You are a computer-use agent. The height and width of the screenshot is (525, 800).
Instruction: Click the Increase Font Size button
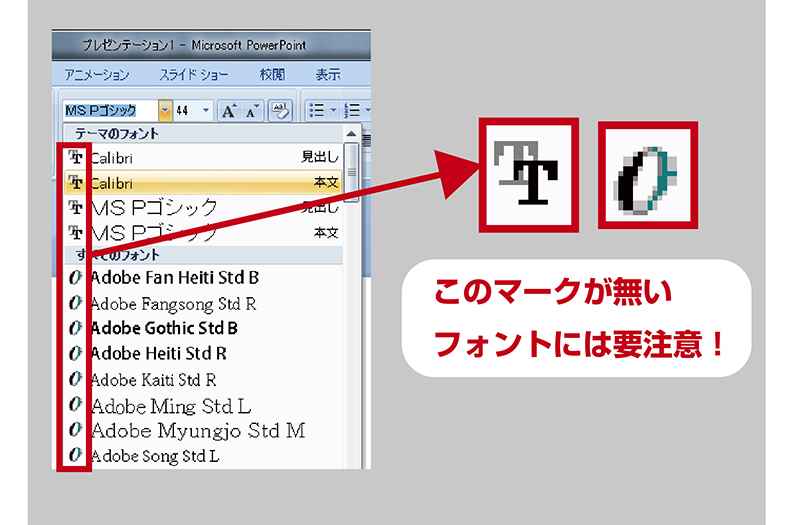click(228, 110)
